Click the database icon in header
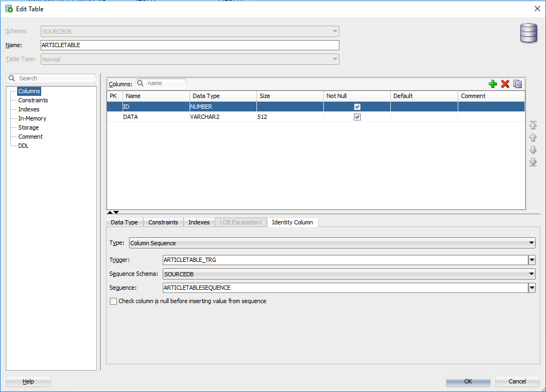Viewport: 546px width, 392px height. (x=528, y=33)
